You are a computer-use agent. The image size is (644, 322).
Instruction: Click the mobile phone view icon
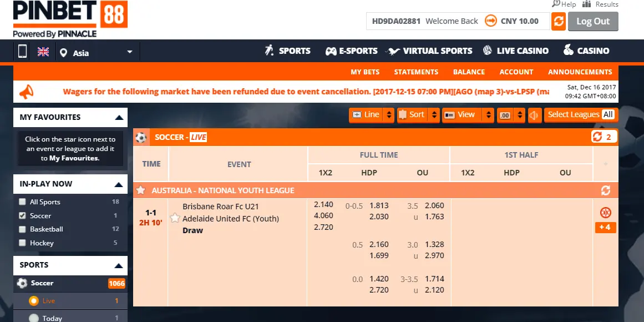pyautogui.click(x=22, y=52)
